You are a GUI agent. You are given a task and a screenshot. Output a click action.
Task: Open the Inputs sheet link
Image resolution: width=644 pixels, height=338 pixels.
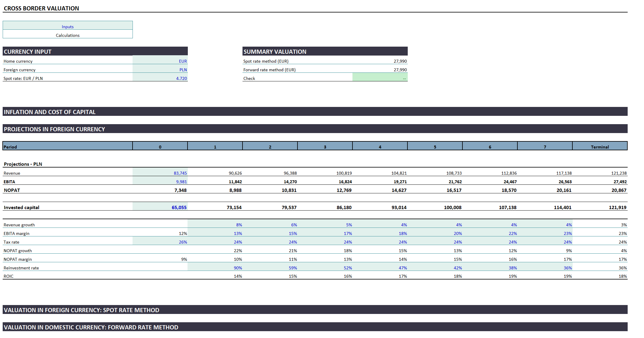67,26
